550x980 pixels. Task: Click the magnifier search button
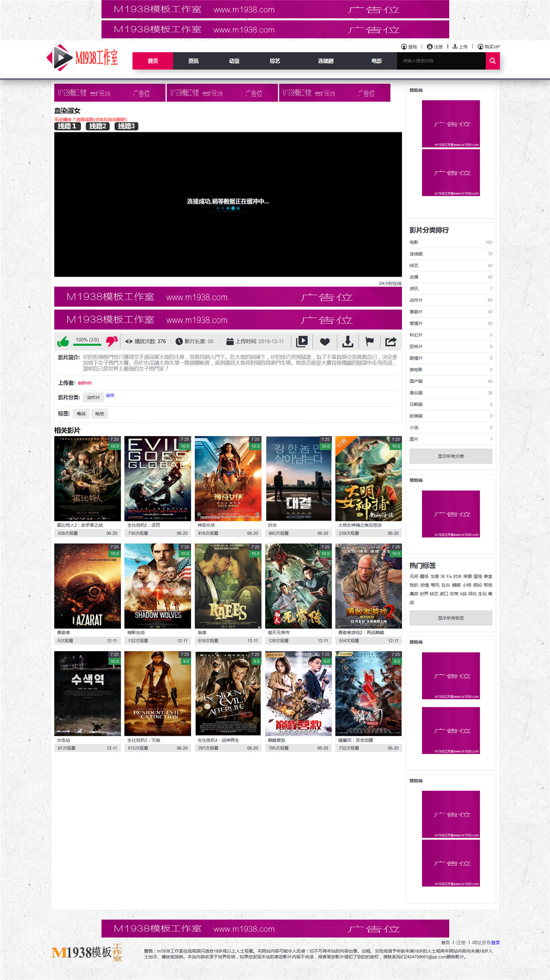[493, 61]
